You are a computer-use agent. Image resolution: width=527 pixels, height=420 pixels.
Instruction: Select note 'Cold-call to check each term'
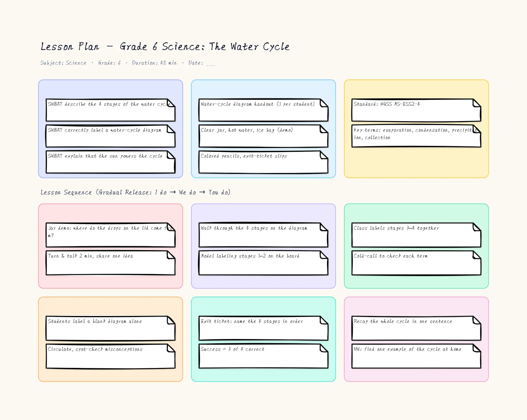pyautogui.click(x=416, y=263)
